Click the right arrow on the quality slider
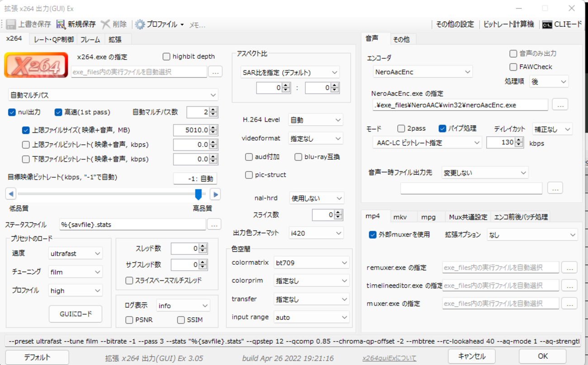588x365 pixels. click(215, 193)
